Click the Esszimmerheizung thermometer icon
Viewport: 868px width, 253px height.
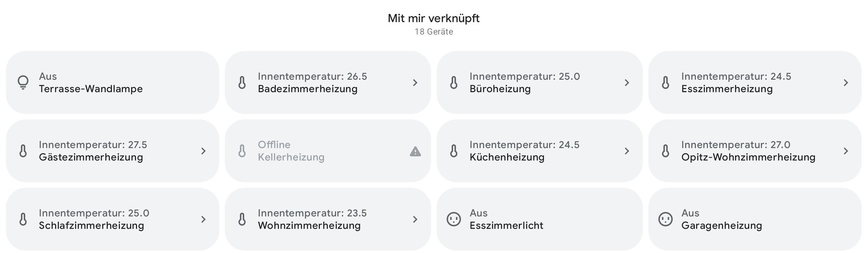665,82
